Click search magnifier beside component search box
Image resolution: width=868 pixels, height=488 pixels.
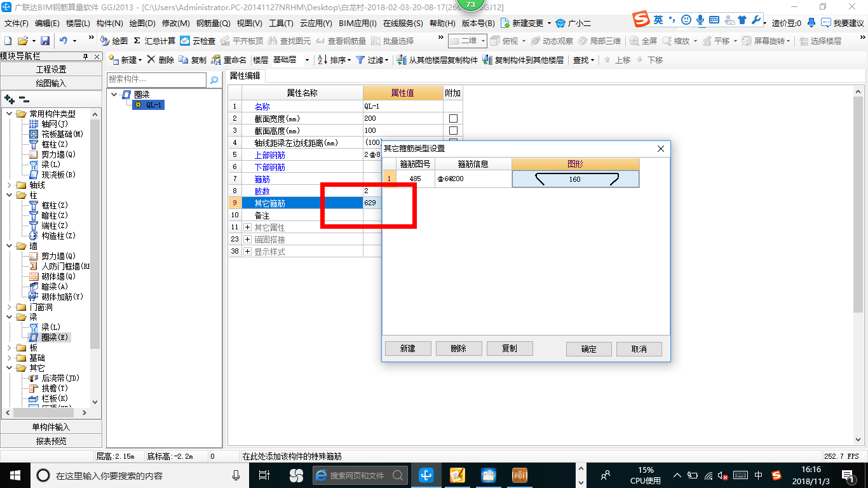(214, 80)
